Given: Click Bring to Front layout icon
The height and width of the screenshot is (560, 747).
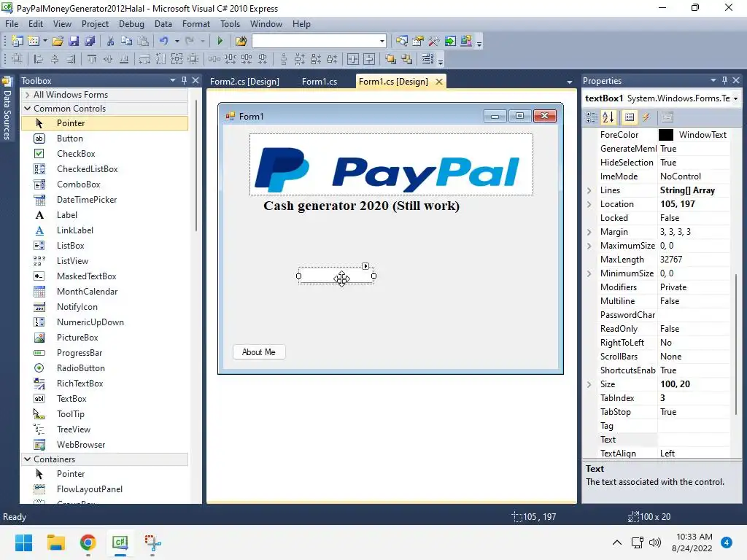Looking at the screenshot, I should tap(391, 59).
